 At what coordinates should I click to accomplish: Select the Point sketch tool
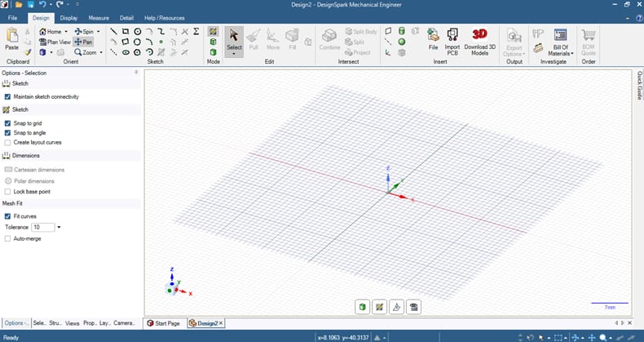point(161,42)
